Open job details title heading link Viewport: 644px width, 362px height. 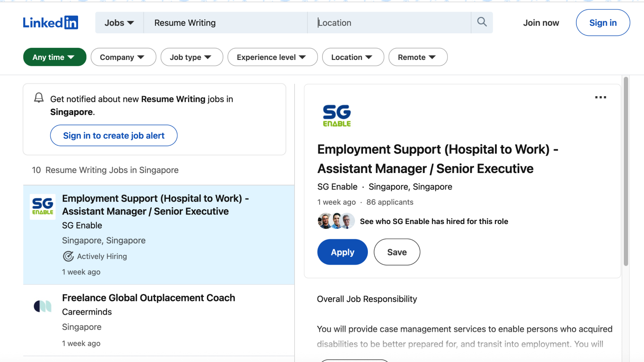438,159
